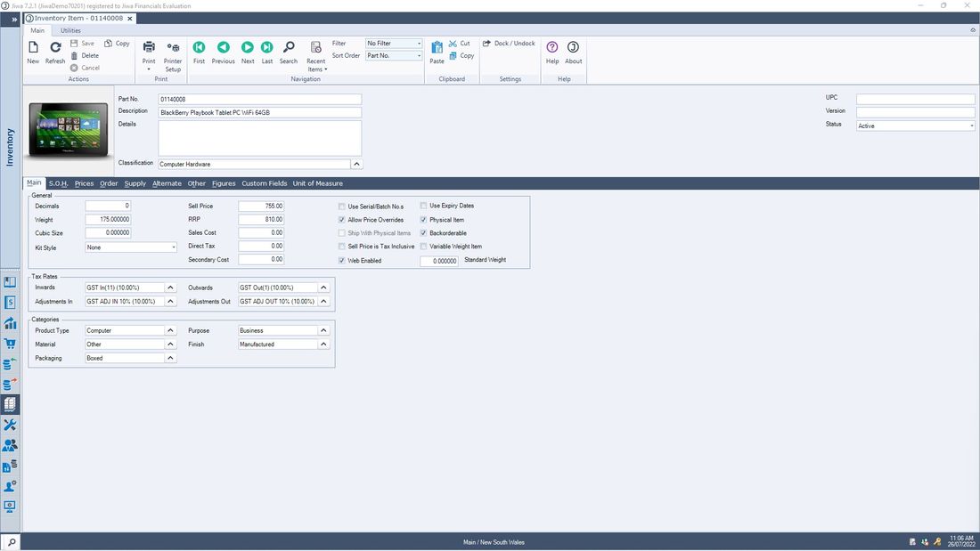Switch to the Utilities ribbon tab
This screenshot has width=980, height=551.
(x=70, y=30)
